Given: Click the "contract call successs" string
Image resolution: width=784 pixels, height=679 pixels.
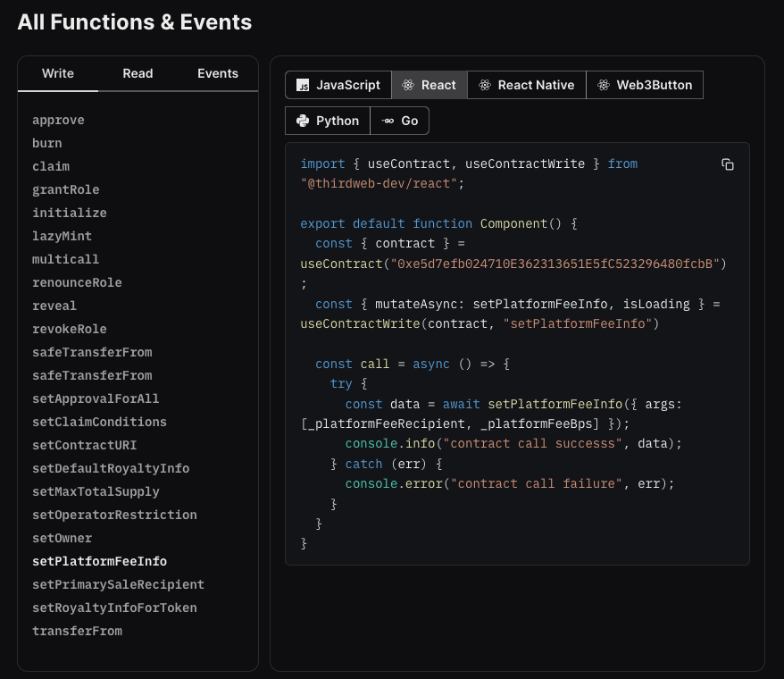Looking at the screenshot, I should (x=532, y=444).
